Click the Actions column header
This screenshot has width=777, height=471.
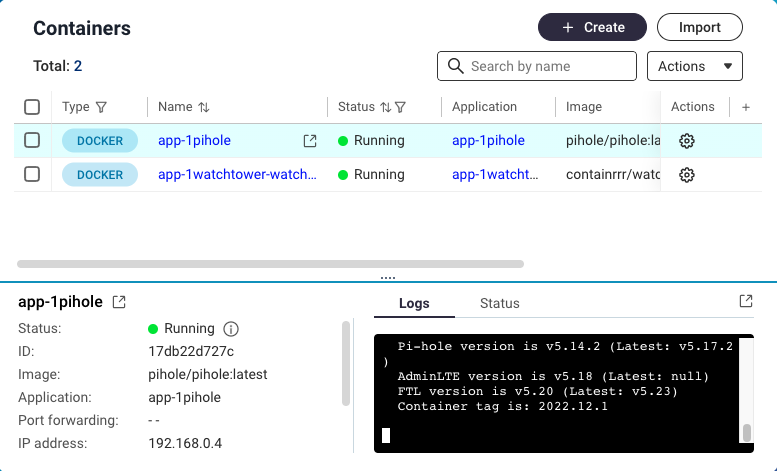[x=692, y=107]
